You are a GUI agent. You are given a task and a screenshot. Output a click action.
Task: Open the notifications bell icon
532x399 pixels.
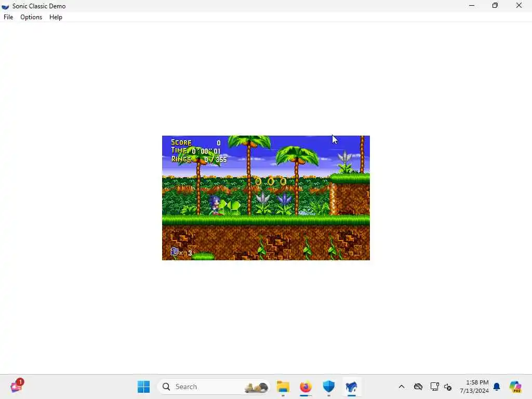[x=497, y=387]
